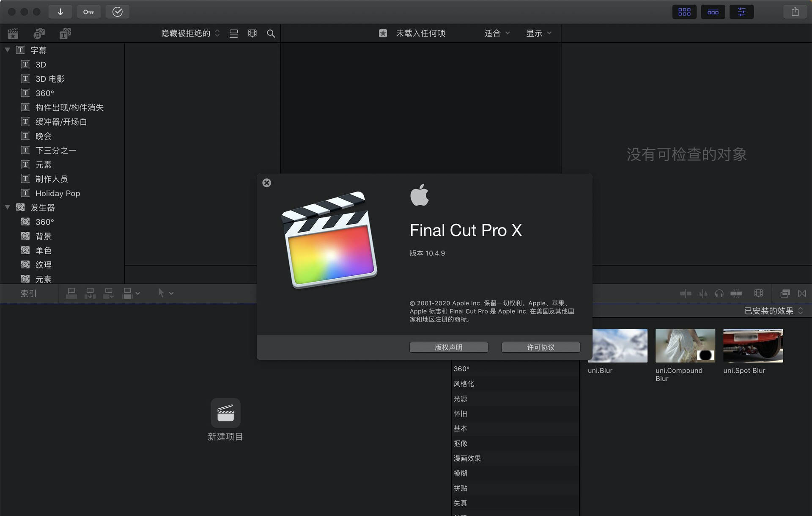Toggle snapping in the timeline
This screenshot has width=812, height=516.
[x=736, y=294]
